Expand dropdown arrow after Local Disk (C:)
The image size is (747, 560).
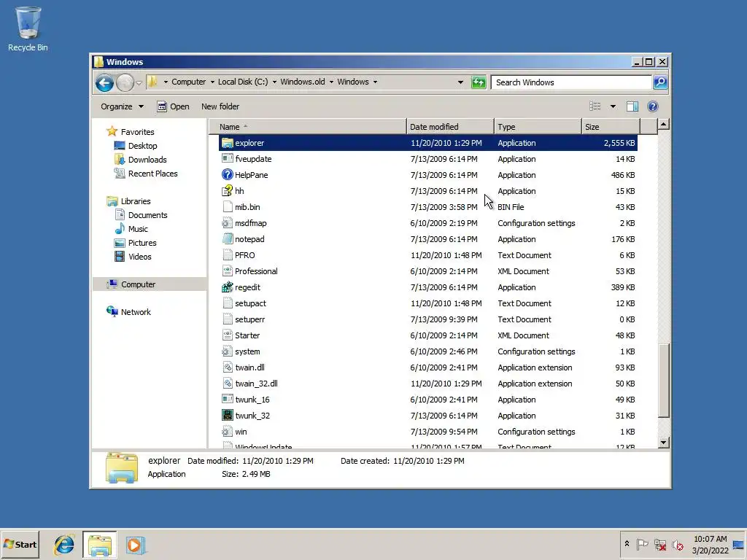point(274,82)
